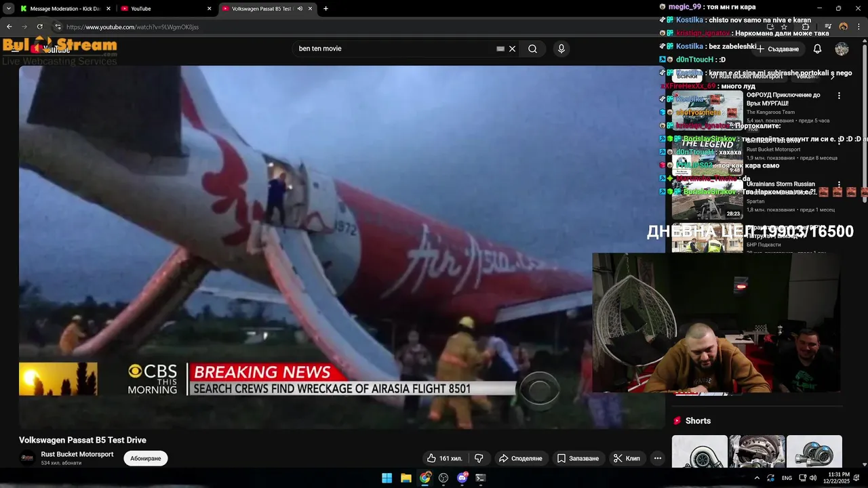Expand the hidden system tray icons
Viewport: 868px width, 488px height.
[x=757, y=478]
